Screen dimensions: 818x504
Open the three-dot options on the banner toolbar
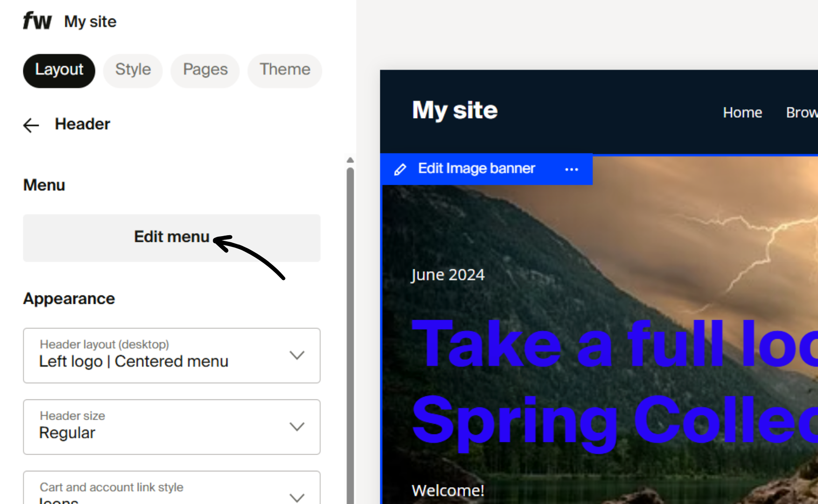coord(572,169)
